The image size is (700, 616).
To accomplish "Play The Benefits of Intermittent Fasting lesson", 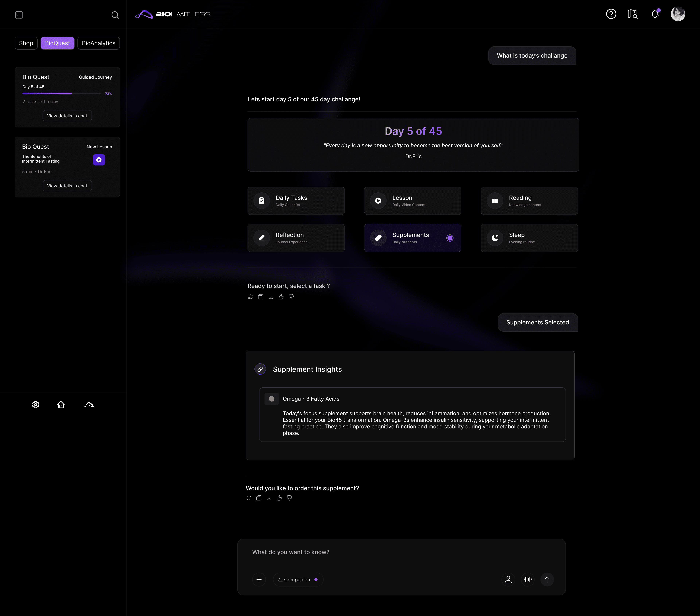I will coord(99,160).
